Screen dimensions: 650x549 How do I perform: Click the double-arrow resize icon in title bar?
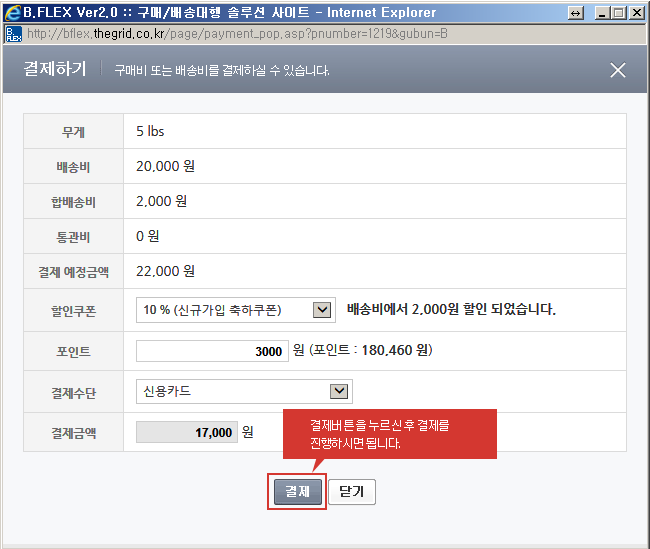(x=575, y=13)
